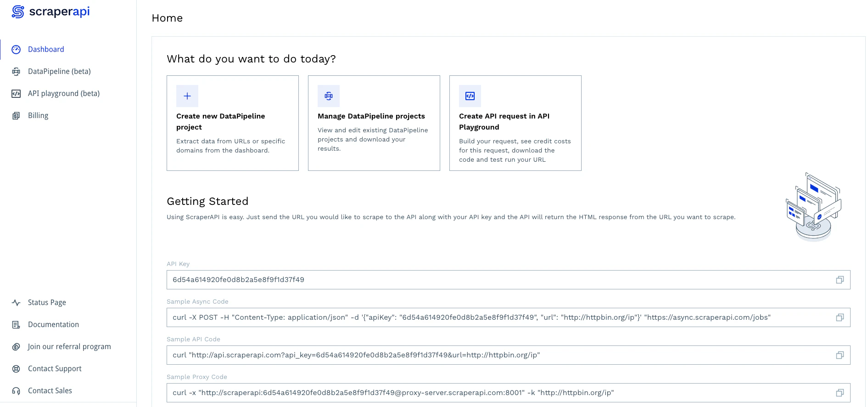Select Manage DataPipeline projects card
This screenshot has width=868, height=407.
pos(374,123)
